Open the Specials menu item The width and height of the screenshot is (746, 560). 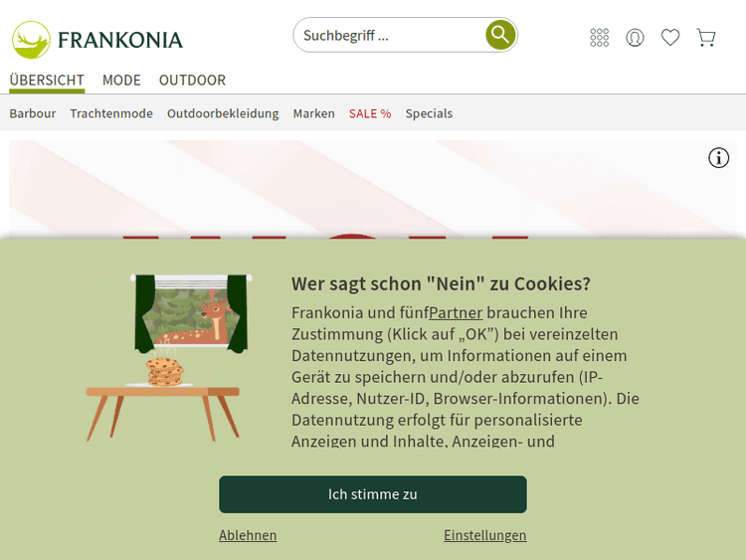(429, 113)
